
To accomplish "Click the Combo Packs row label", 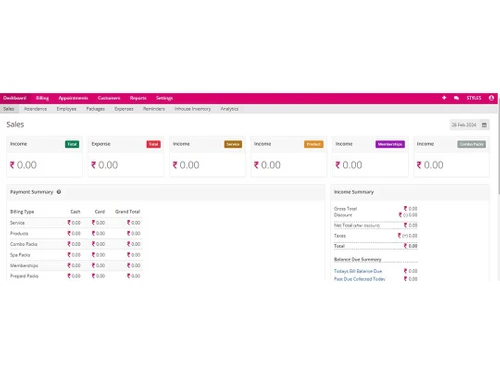I will [24, 244].
